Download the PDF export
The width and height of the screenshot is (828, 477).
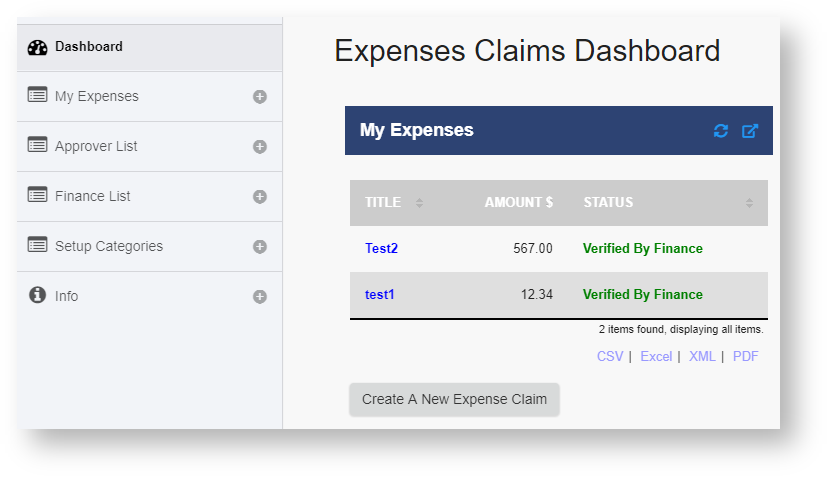[x=745, y=356]
